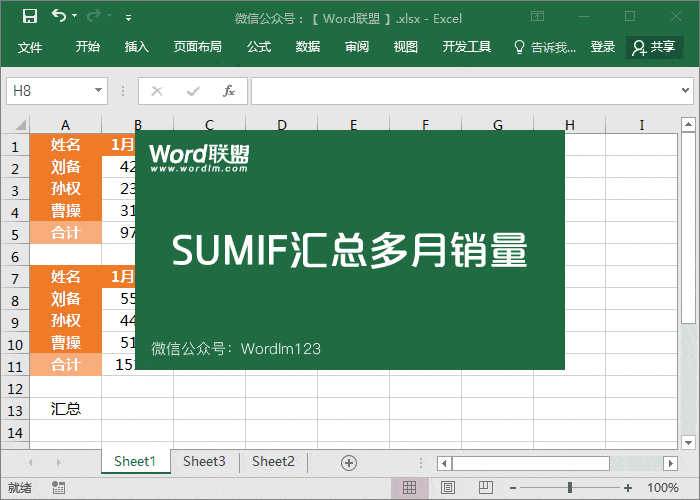Screen dimensions: 700x500
Task: Switch to Page Break Preview icon
Action: (x=486, y=488)
